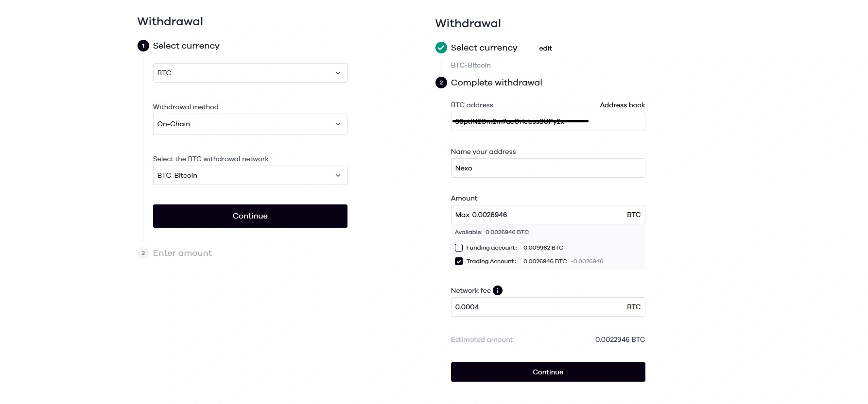868x404 pixels.
Task: Expand the On-Chain withdrawal method dropdown
Action: (x=250, y=124)
